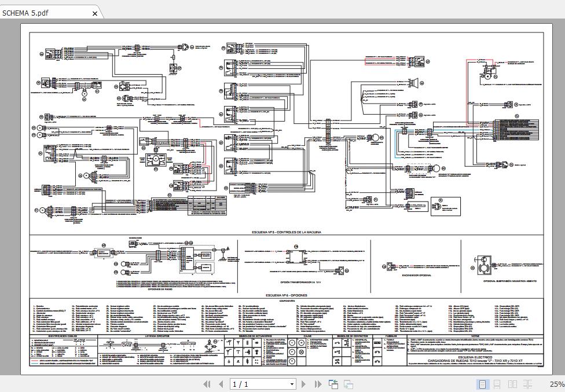
Task: Click the 'ESQUEMA ELECTRICO' title block
Action: click(474, 358)
